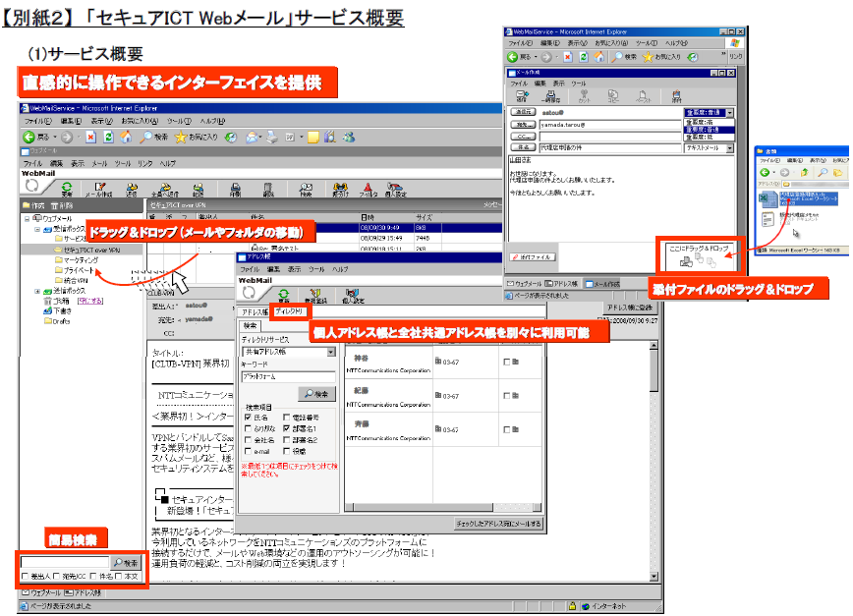Image resolution: width=853 pixels, height=616 pixels.
Task: Click 空にする link beside ゴミ箱
Action: point(90,301)
